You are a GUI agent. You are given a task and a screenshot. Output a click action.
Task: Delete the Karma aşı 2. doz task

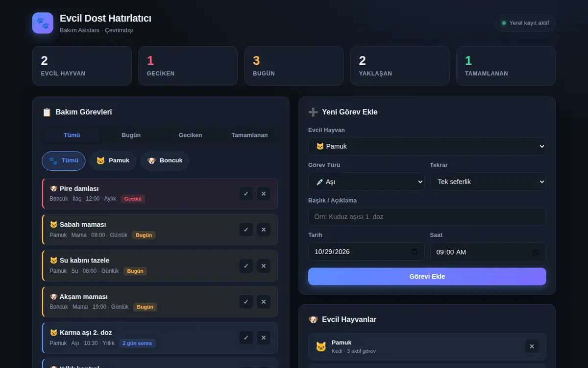tap(264, 338)
